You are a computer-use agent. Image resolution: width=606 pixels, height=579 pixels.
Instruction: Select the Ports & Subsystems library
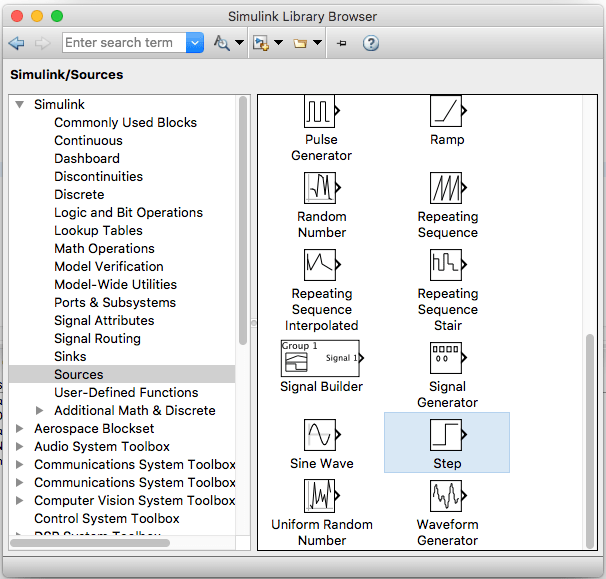pyautogui.click(x=115, y=303)
